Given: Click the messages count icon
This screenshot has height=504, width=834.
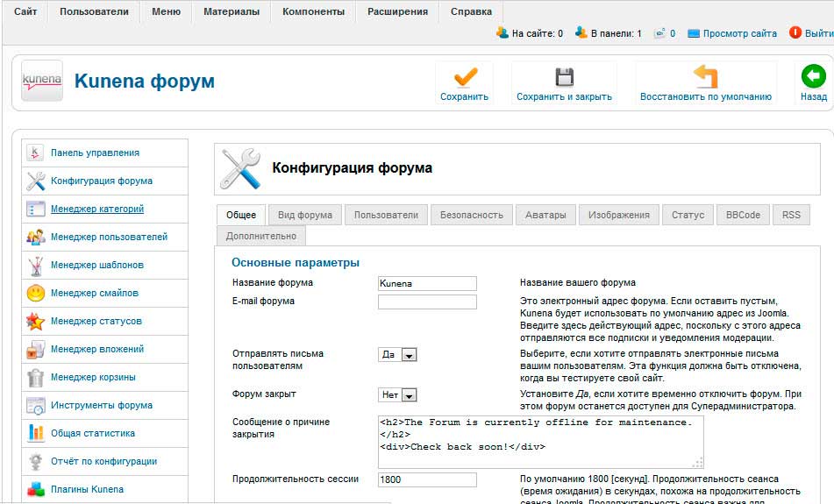Looking at the screenshot, I should pyautogui.click(x=659, y=33).
